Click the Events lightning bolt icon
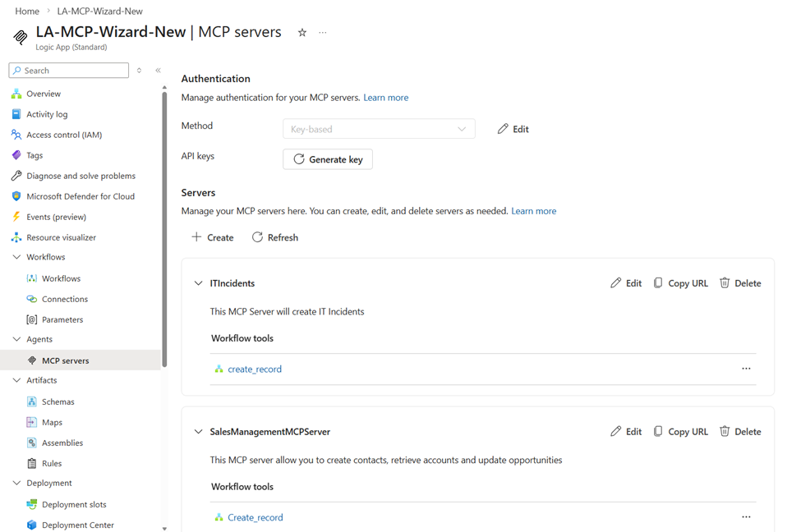801x532 pixels. [x=16, y=217]
